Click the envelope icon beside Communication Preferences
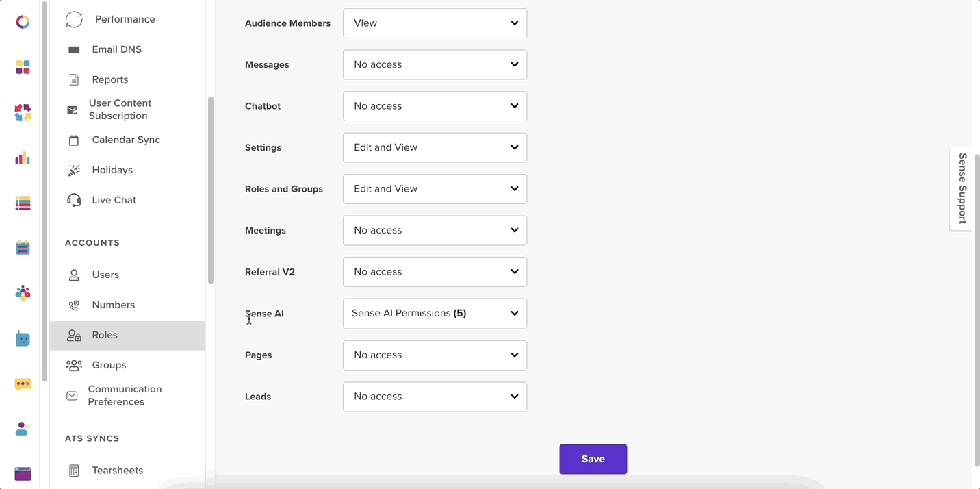The height and width of the screenshot is (489, 980). 72,395
